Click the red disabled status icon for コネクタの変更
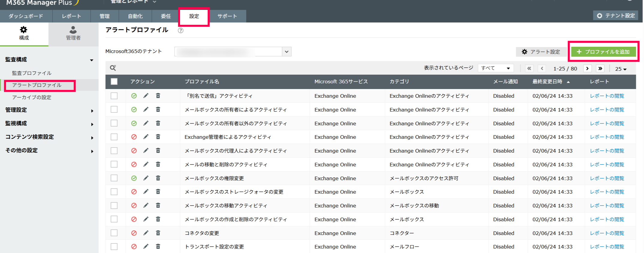 click(134, 233)
